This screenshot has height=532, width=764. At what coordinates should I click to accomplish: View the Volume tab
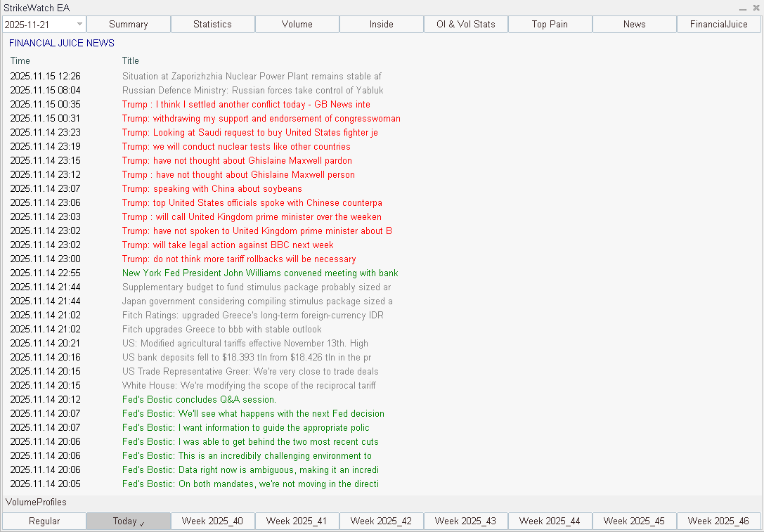[297, 24]
